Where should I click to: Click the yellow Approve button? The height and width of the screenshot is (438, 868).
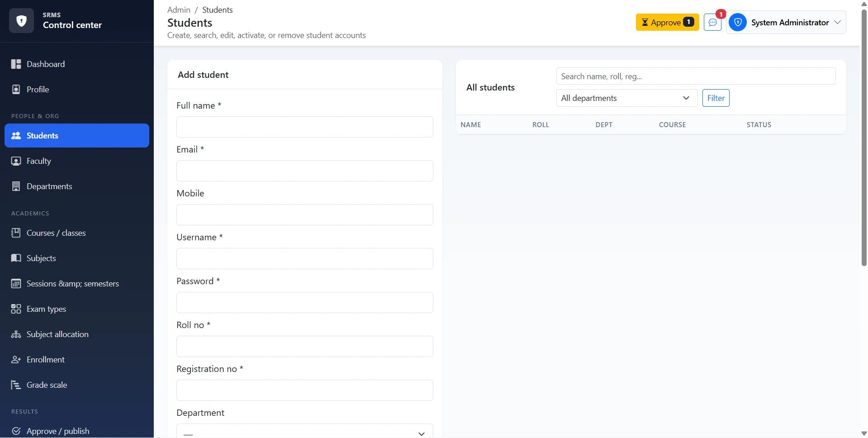point(667,22)
